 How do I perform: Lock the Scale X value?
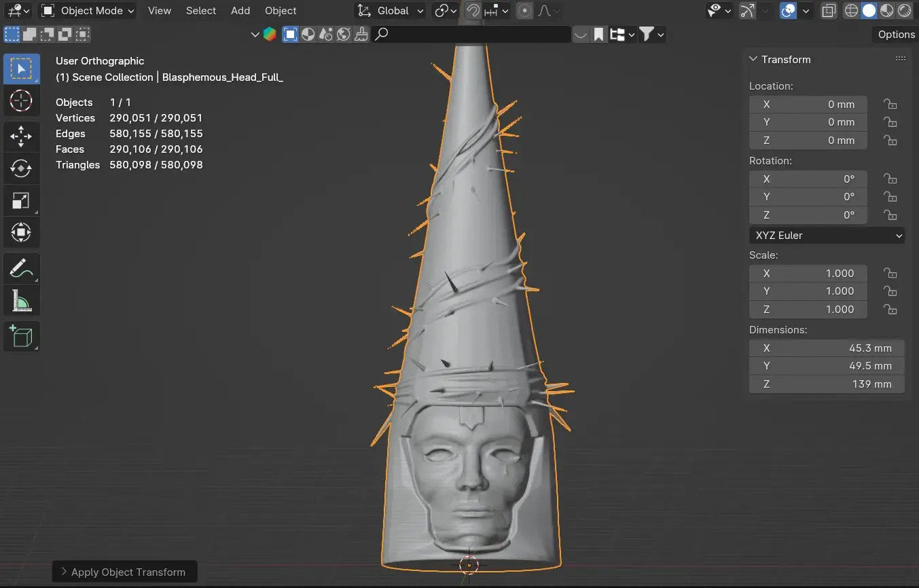tap(890, 273)
